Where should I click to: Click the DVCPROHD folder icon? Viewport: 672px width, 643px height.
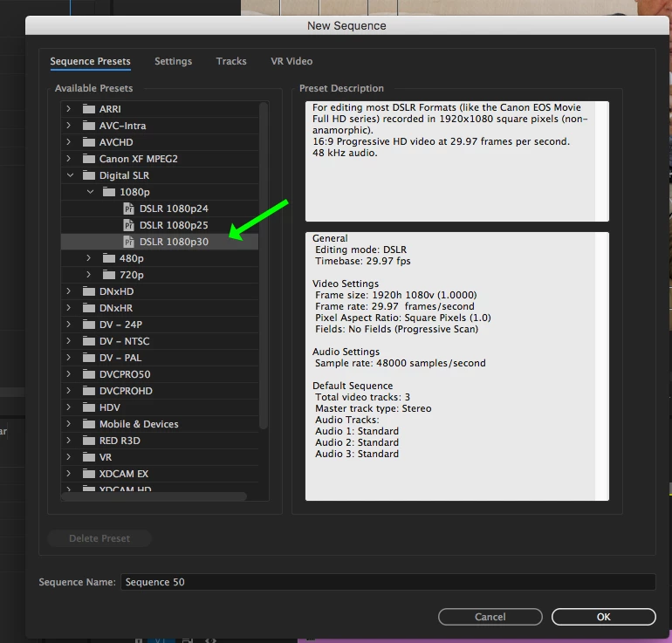(89, 391)
